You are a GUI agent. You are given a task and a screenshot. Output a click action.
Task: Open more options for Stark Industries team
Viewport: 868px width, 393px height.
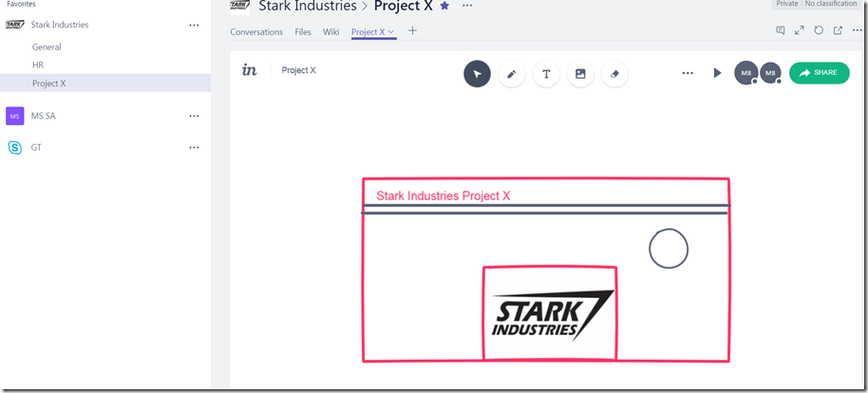[194, 25]
